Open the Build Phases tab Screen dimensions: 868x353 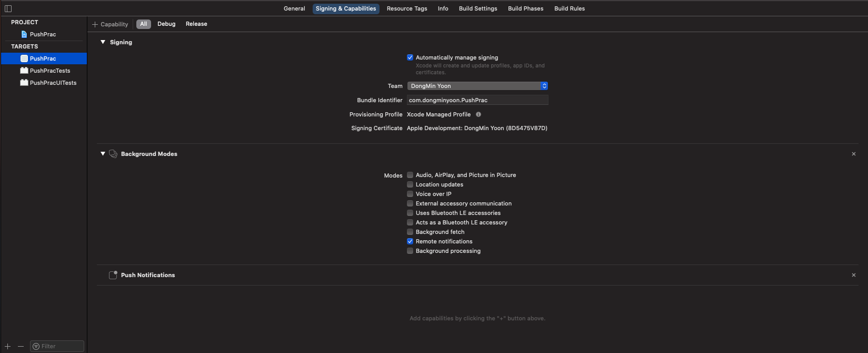pos(525,8)
